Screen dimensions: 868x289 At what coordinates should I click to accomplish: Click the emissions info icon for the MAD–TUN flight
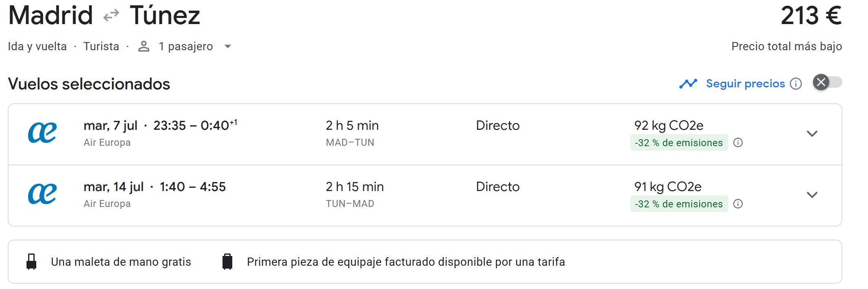[x=738, y=142]
